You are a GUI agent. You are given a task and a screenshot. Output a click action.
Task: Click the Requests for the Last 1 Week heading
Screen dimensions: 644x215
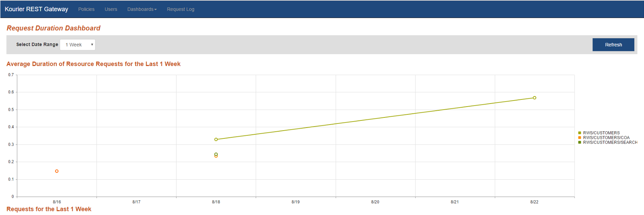tap(49, 209)
